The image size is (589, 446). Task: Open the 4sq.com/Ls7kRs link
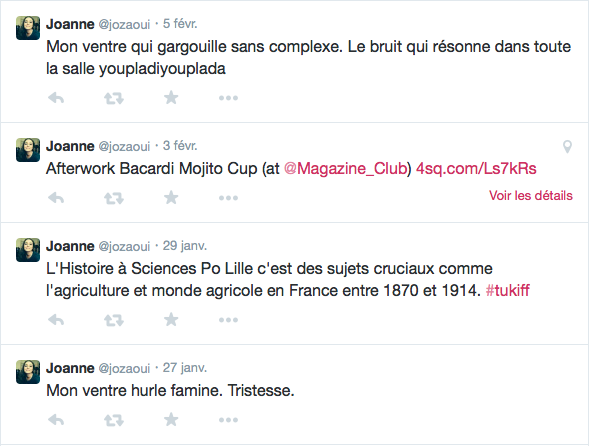[x=476, y=169]
